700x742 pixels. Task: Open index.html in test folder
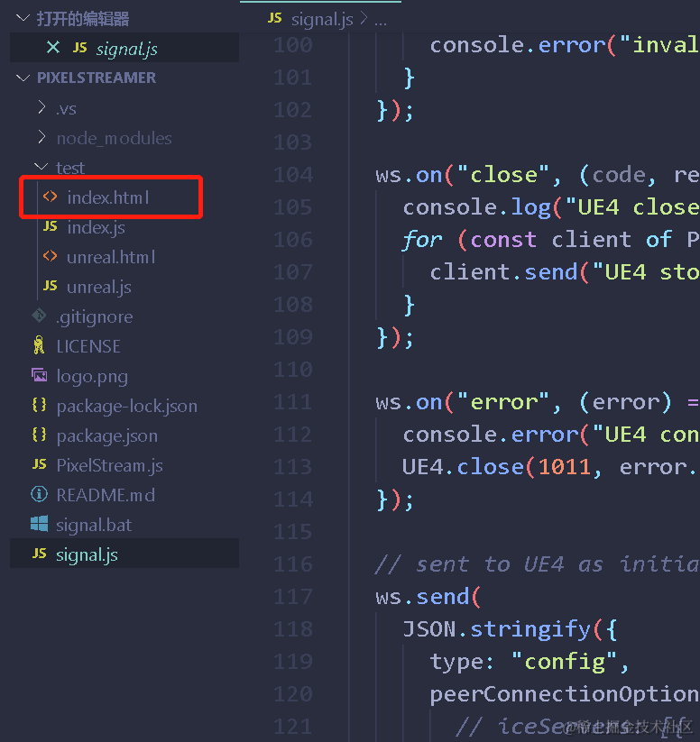108,197
